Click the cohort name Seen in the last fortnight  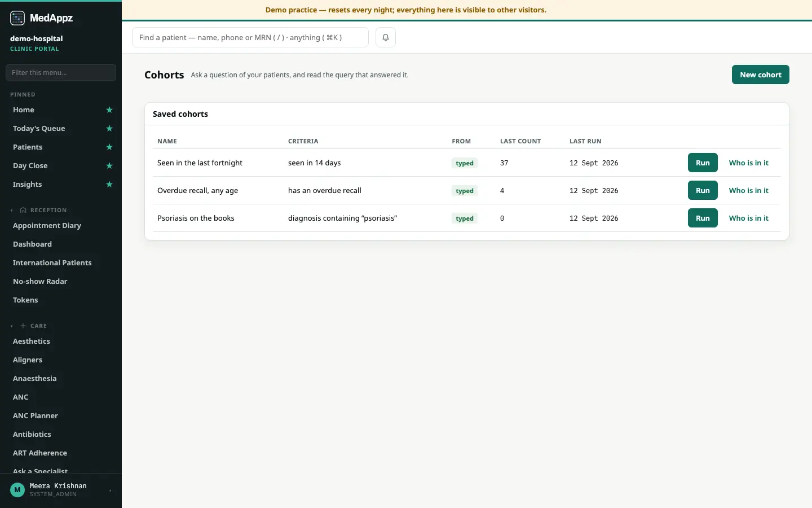[x=200, y=163]
